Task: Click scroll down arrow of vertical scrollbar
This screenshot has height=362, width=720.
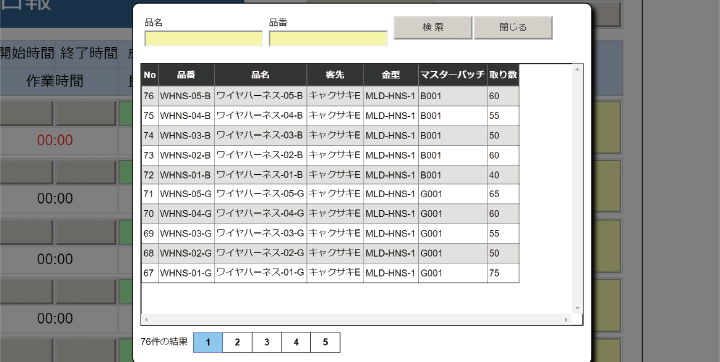Action: click(x=577, y=308)
